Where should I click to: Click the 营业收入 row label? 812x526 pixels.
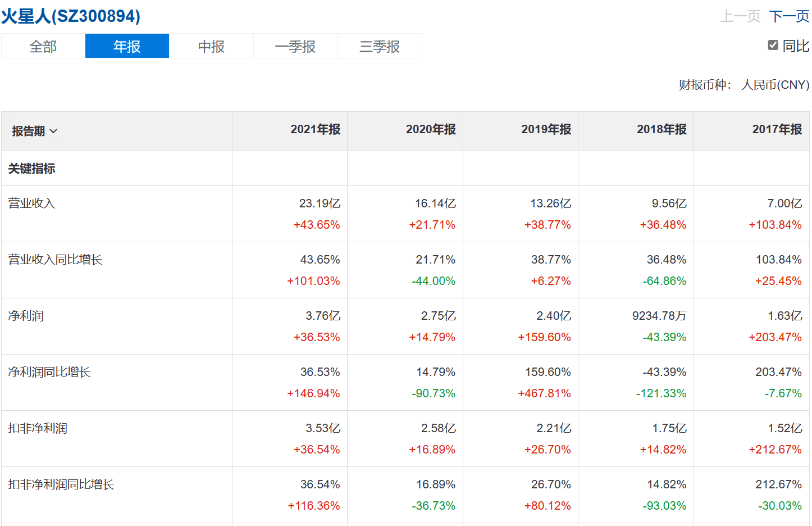(x=31, y=203)
